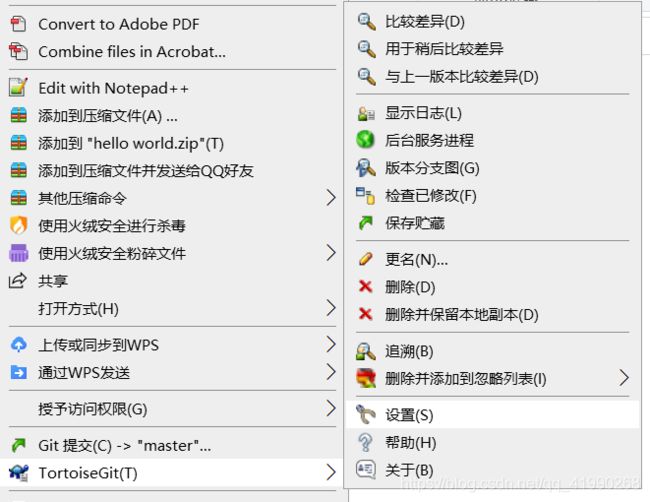650x502 pixels.
Task: Click the green globe icon for 后台服务进程
Action: [x=366, y=140]
